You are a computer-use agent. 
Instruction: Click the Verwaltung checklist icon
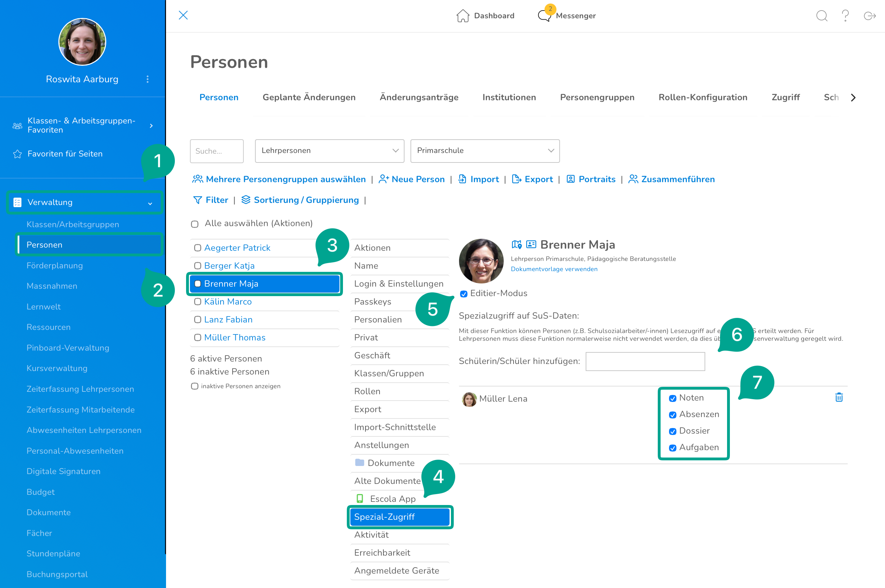point(17,203)
